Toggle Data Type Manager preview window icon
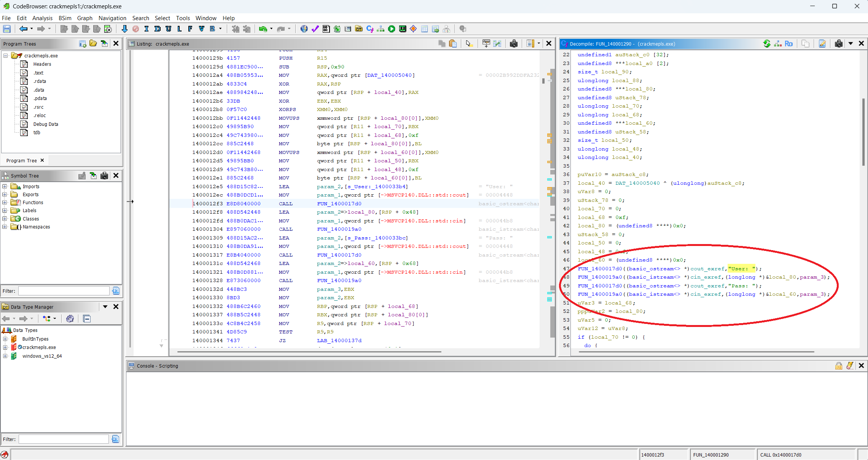Viewport: 868px width, 460px height. (87, 319)
